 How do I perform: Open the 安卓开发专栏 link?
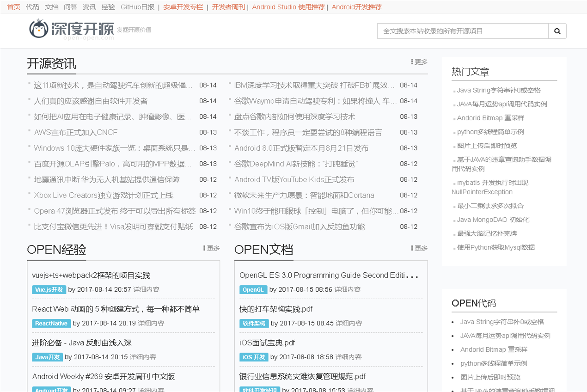click(183, 7)
